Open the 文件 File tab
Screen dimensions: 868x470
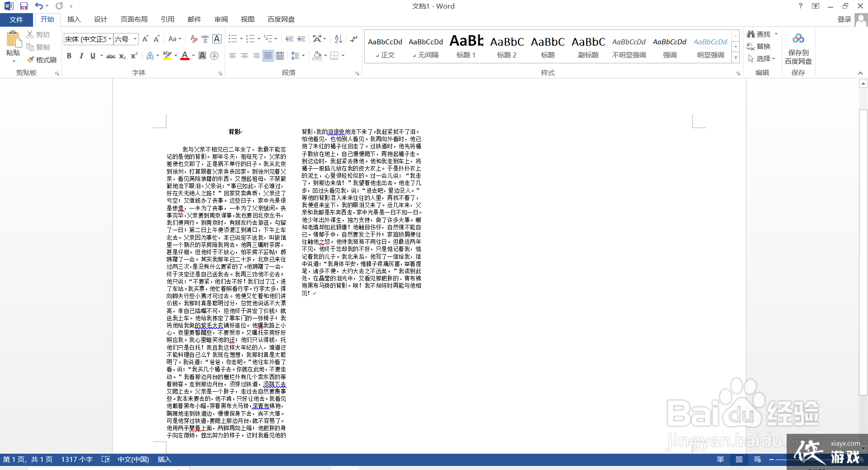(16, 19)
